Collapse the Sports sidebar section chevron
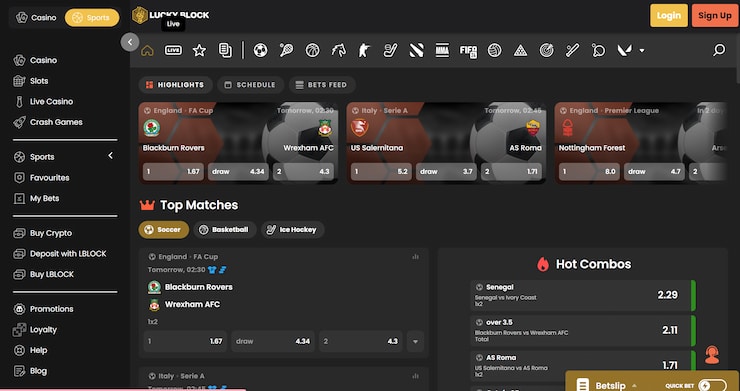Screen dimensions: 740x391 click(110, 155)
